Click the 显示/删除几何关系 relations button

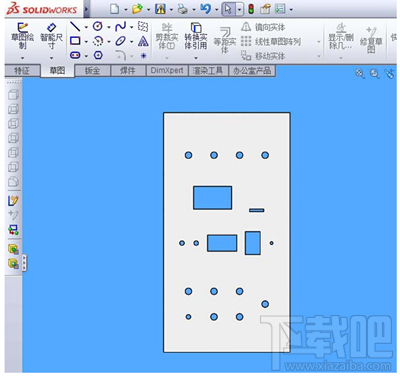(x=341, y=37)
